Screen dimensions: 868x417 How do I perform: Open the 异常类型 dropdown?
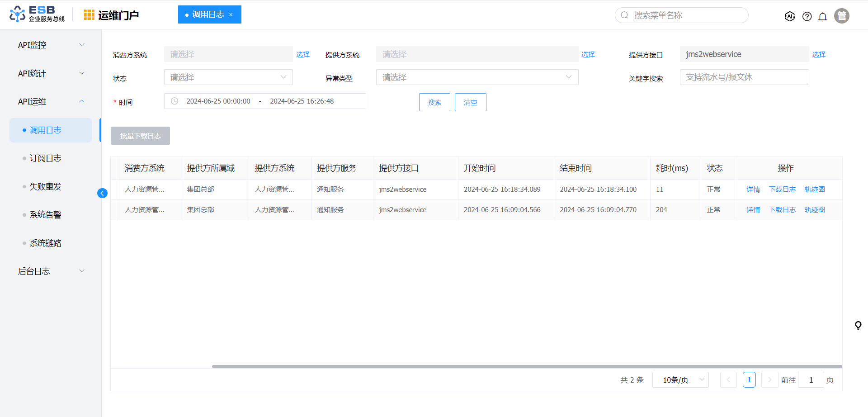[477, 77]
